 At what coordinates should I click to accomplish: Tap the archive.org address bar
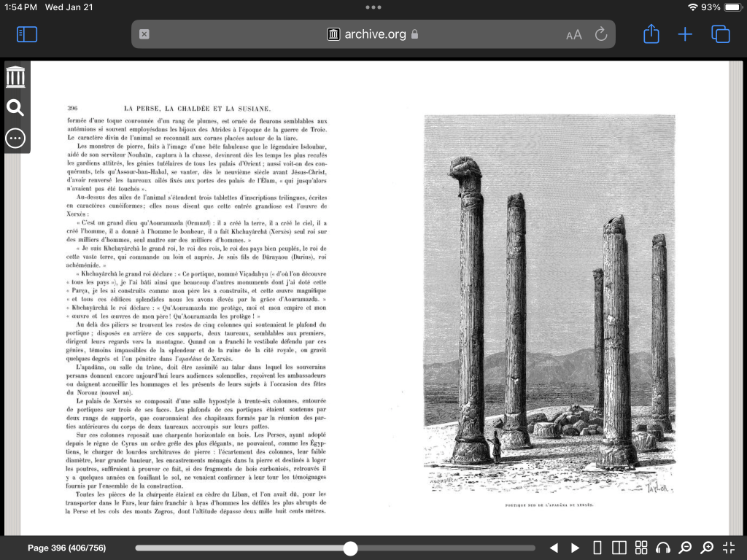pos(373,34)
